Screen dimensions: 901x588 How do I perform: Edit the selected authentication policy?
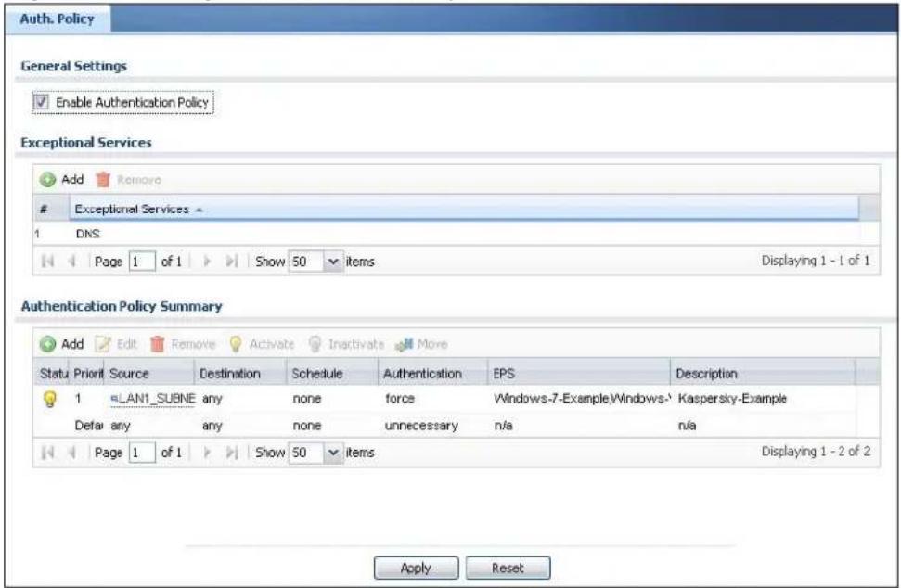point(117,344)
